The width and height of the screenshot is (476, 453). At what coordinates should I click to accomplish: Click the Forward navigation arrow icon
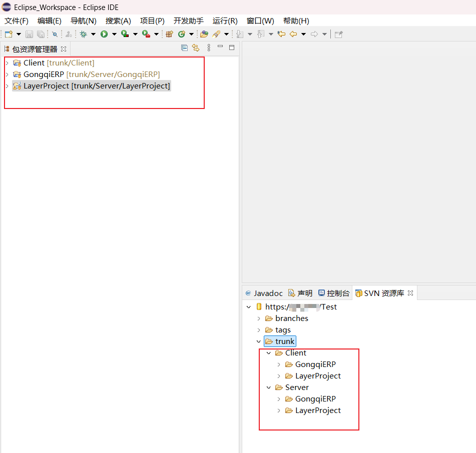coord(314,34)
